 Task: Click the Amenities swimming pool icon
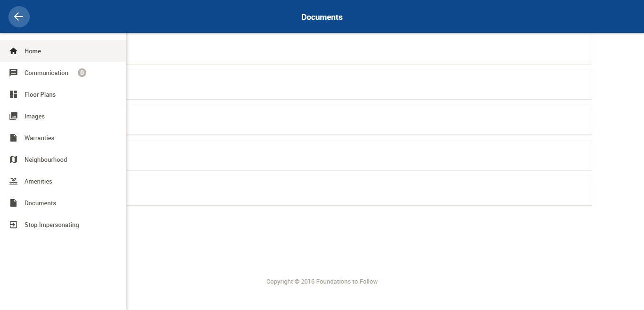tap(14, 181)
